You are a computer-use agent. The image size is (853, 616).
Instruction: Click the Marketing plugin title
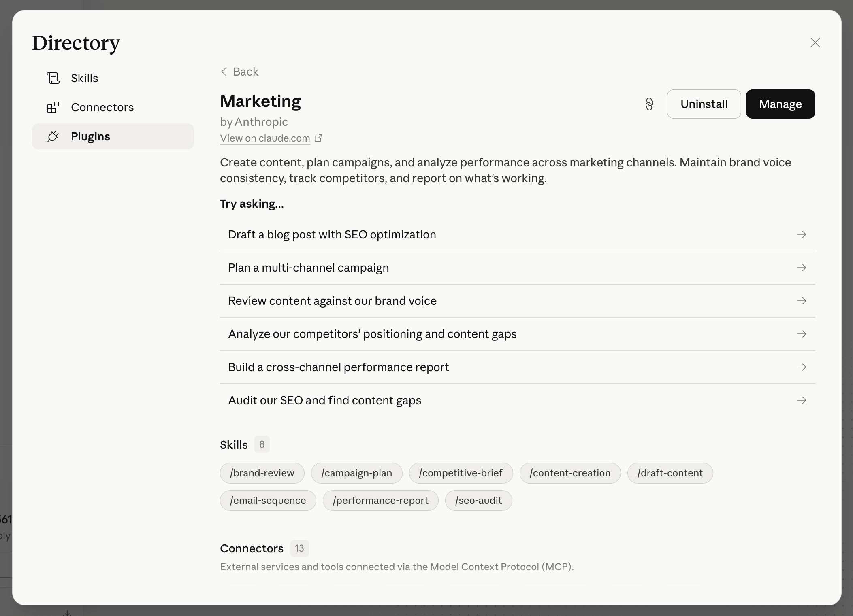click(260, 101)
